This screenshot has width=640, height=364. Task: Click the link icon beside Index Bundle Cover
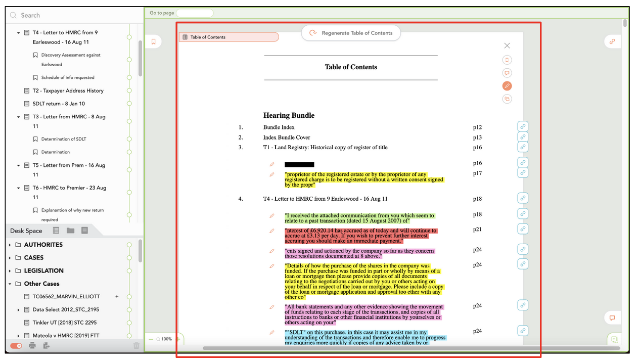coord(523,136)
